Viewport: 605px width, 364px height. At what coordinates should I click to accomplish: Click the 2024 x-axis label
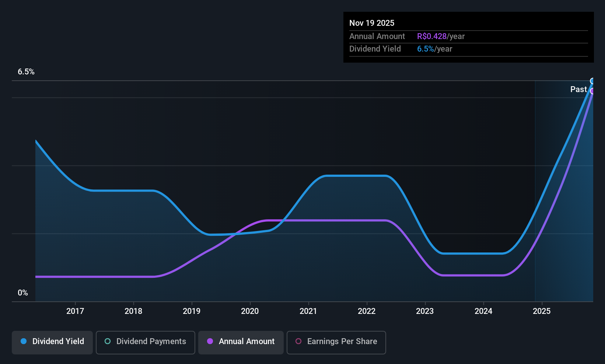click(x=483, y=311)
